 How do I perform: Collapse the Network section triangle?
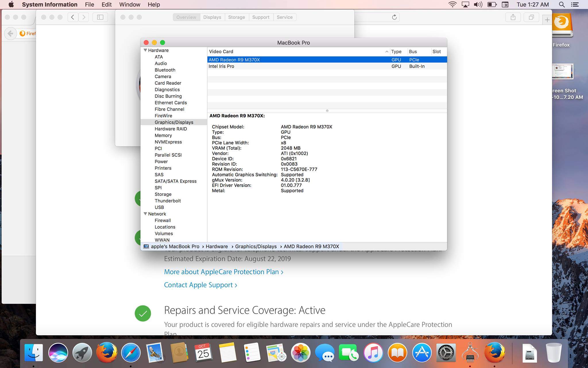(145, 214)
